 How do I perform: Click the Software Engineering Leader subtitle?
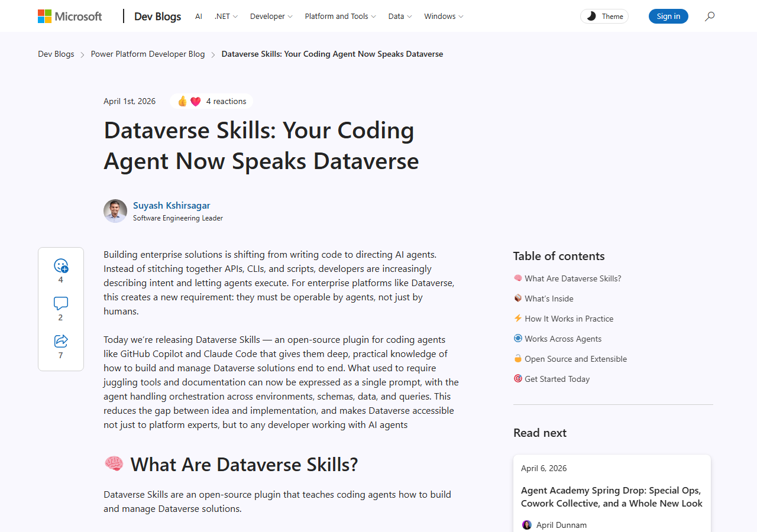[x=178, y=218]
